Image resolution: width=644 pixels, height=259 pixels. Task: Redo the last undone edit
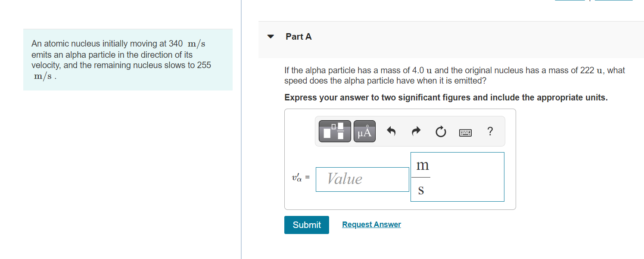pos(415,131)
